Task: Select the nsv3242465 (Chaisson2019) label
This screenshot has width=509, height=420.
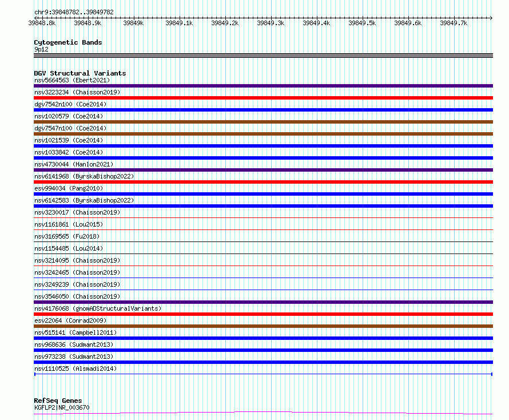Action: [77, 272]
